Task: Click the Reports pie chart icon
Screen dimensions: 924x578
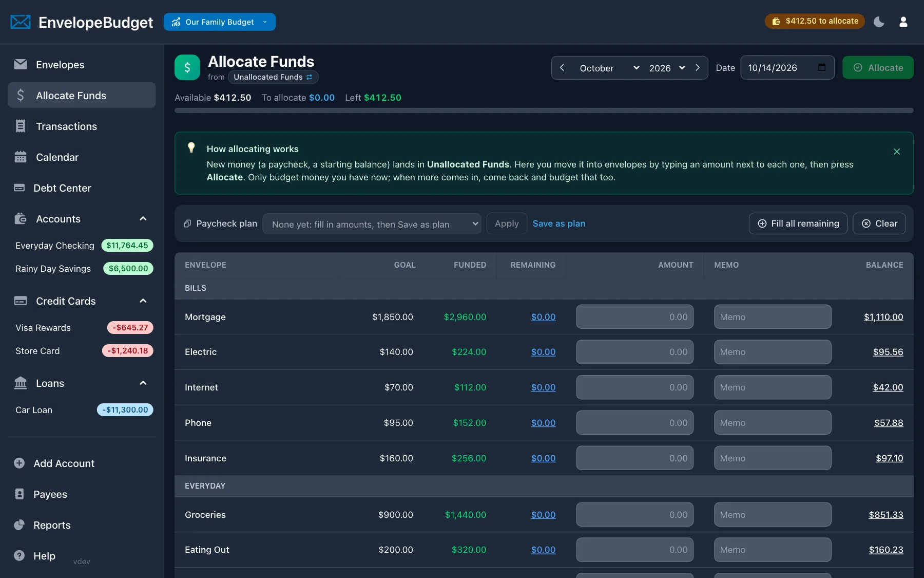Action: click(20, 525)
